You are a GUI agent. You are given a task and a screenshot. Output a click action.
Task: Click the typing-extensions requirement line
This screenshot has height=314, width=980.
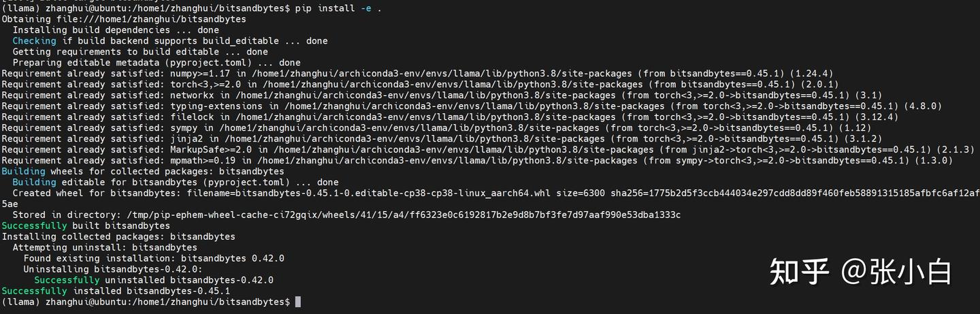(471, 106)
